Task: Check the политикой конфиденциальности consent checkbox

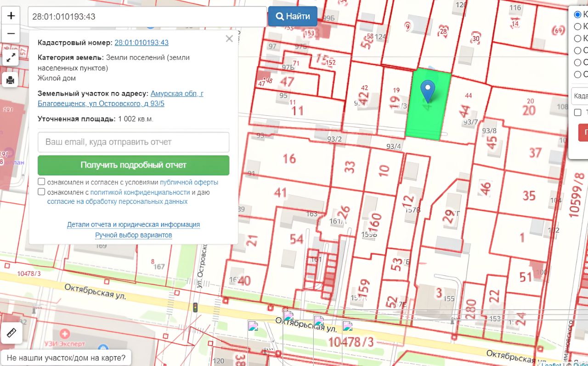Action: (x=41, y=192)
